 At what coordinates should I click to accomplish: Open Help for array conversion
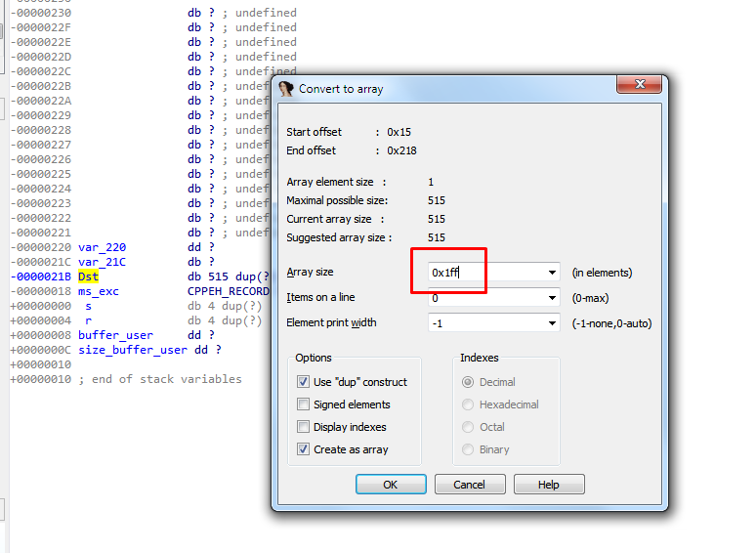(x=548, y=485)
